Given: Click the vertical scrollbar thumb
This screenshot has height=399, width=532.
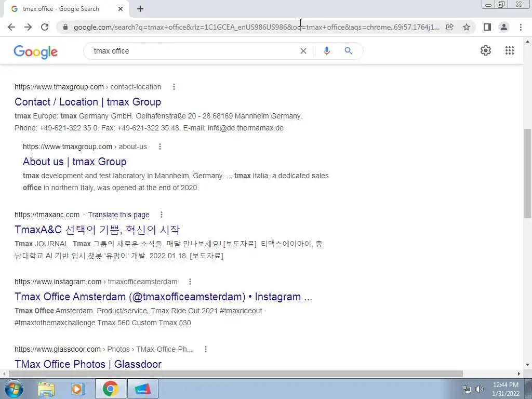Looking at the screenshot, I should (x=527, y=174).
